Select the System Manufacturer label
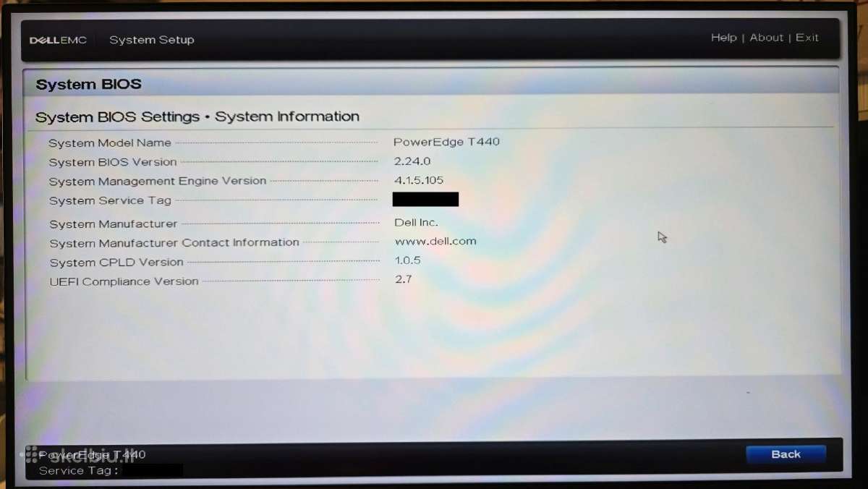The width and height of the screenshot is (868, 489). [114, 224]
